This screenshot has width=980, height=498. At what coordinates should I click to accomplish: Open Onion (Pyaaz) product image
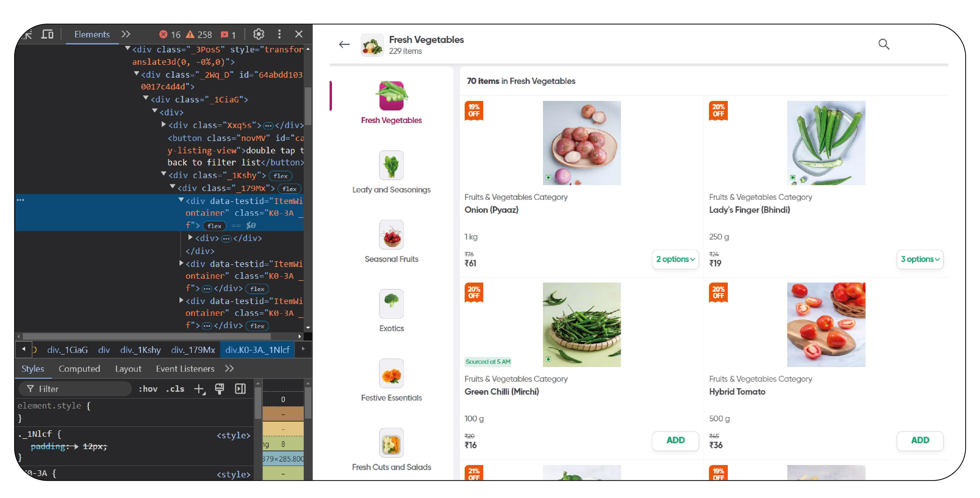pos(582,143)
